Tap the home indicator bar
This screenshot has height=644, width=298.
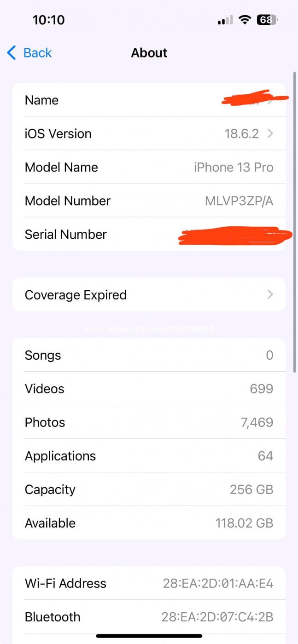[149, 636]
